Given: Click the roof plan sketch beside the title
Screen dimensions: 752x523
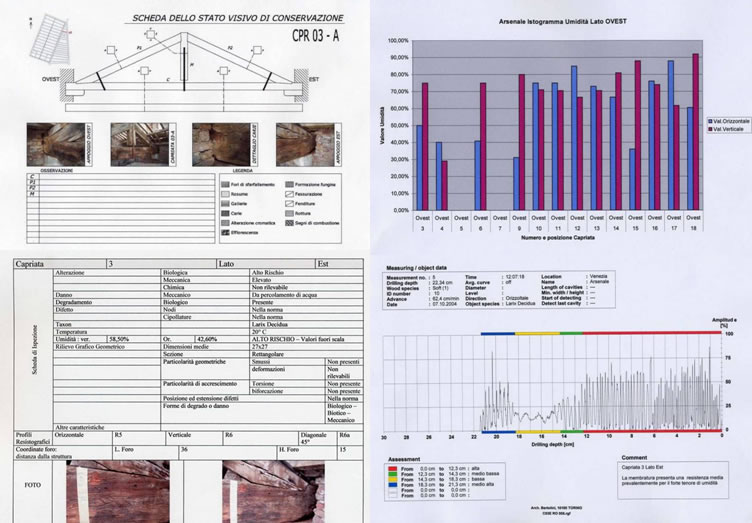Looking at the screenshot, I should coord(50,39).
